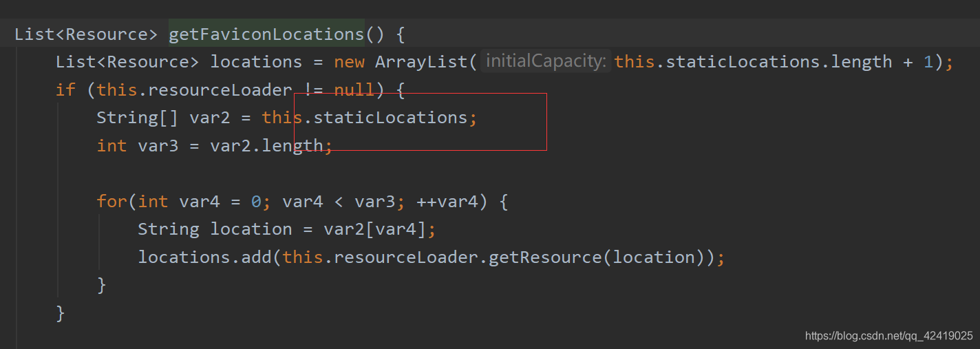Click the 'new' keyword before ArrayList
The height and width of the screenshot is (349, 980).
click(x=349, y=62)
